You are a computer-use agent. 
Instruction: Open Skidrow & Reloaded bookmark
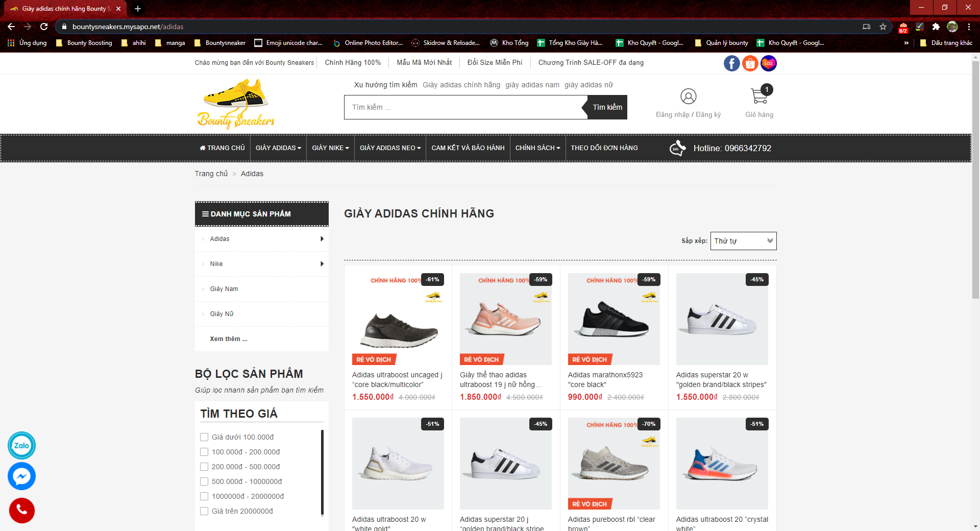click(446, 43)
